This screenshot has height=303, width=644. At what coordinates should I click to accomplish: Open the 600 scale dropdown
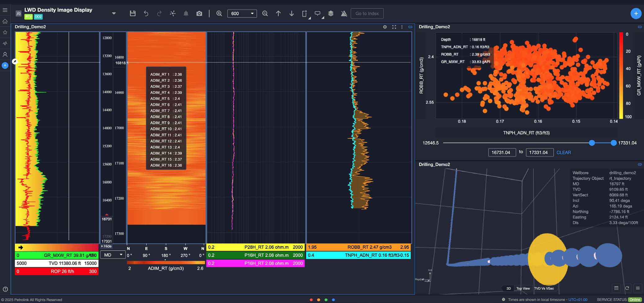(x=242, y=13)
